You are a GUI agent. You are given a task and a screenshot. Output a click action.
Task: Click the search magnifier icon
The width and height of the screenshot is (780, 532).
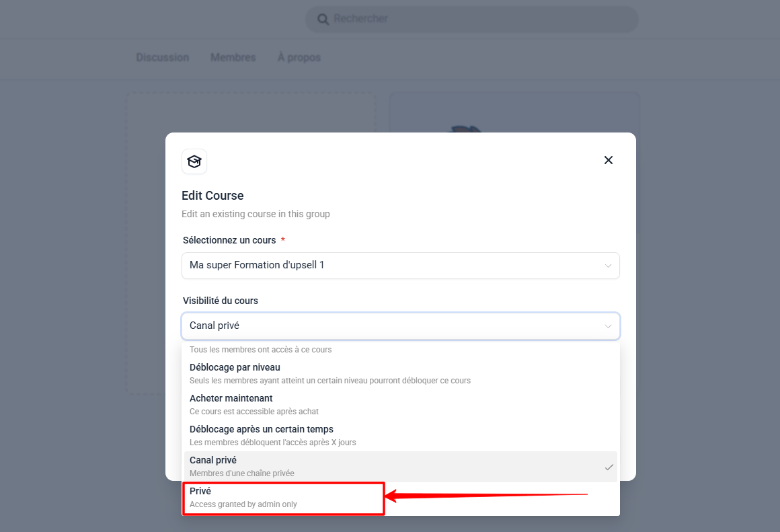coord(323,20)
